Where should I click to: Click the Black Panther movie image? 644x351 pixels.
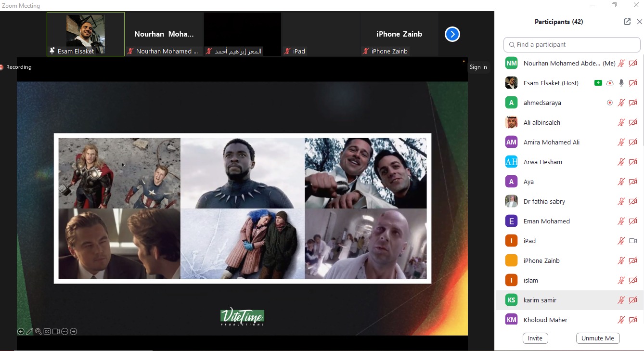click(243, 173)
